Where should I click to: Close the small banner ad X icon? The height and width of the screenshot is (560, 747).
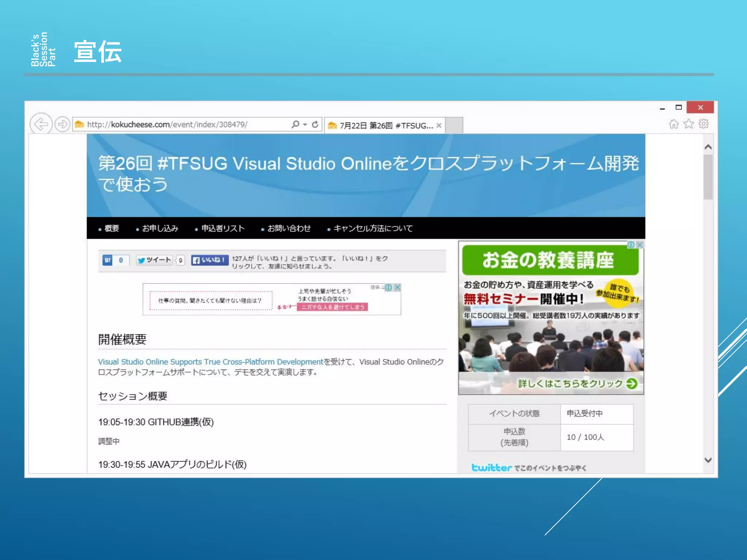(398, 288)
